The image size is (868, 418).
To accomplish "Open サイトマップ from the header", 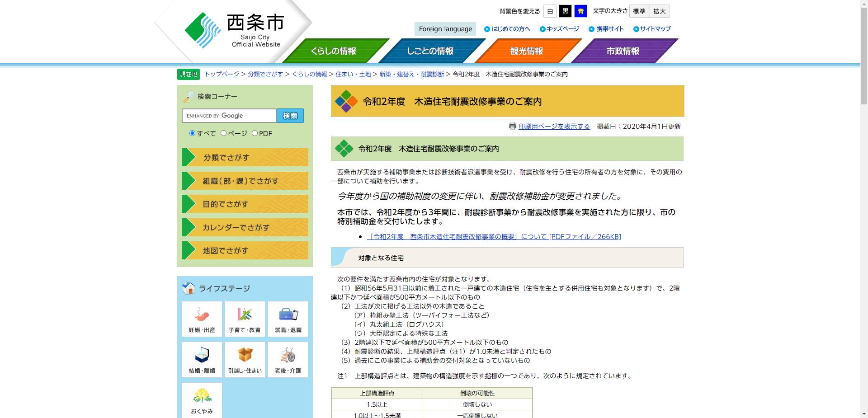I will coord(653,28).
